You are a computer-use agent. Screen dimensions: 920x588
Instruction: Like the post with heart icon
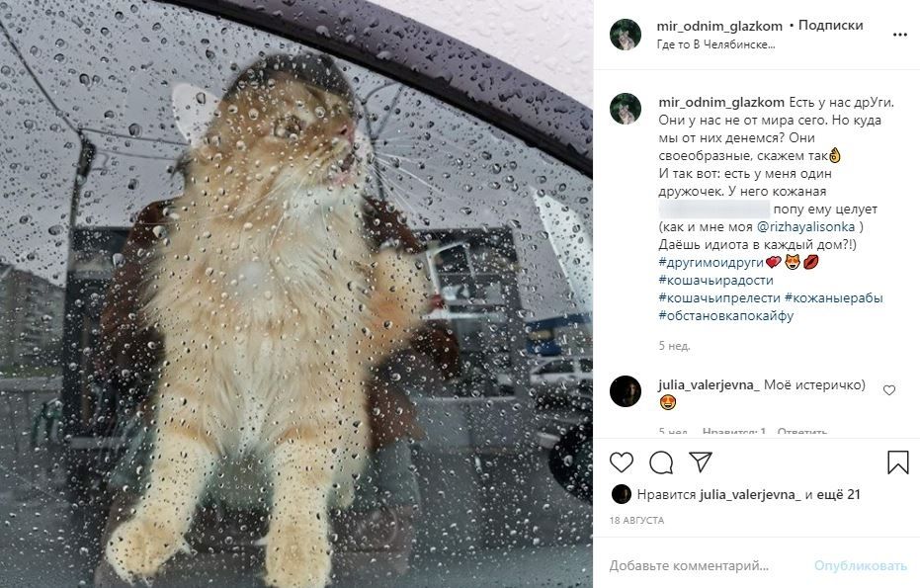tap(622, 462)
